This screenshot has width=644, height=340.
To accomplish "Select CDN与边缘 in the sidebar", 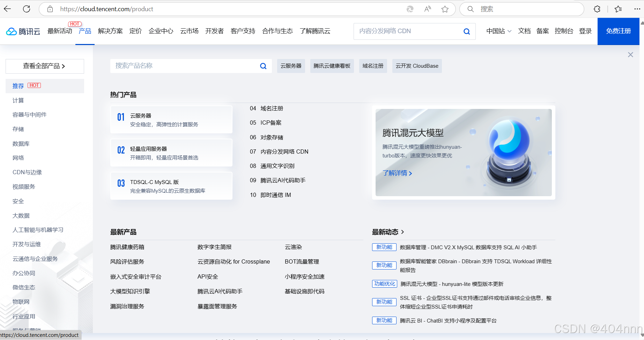I will (27, 172).
